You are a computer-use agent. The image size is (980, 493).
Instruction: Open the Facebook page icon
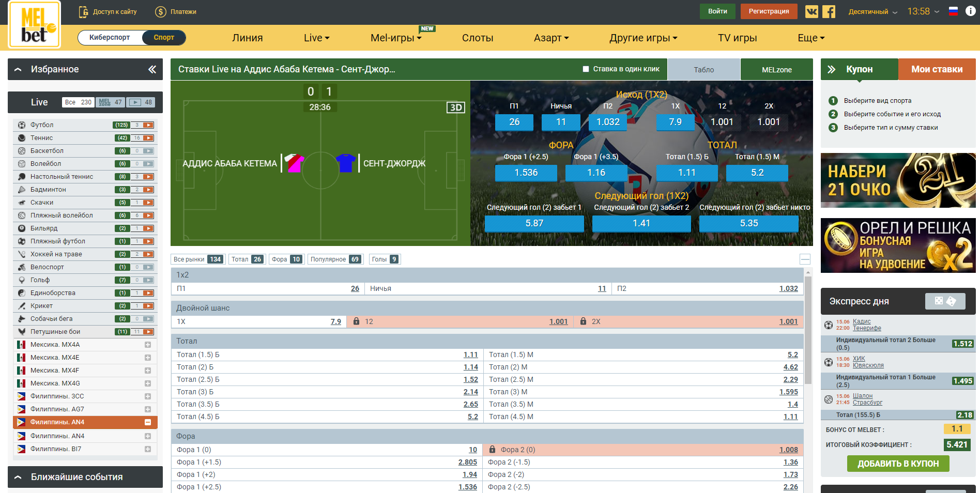tap(829, 11)
